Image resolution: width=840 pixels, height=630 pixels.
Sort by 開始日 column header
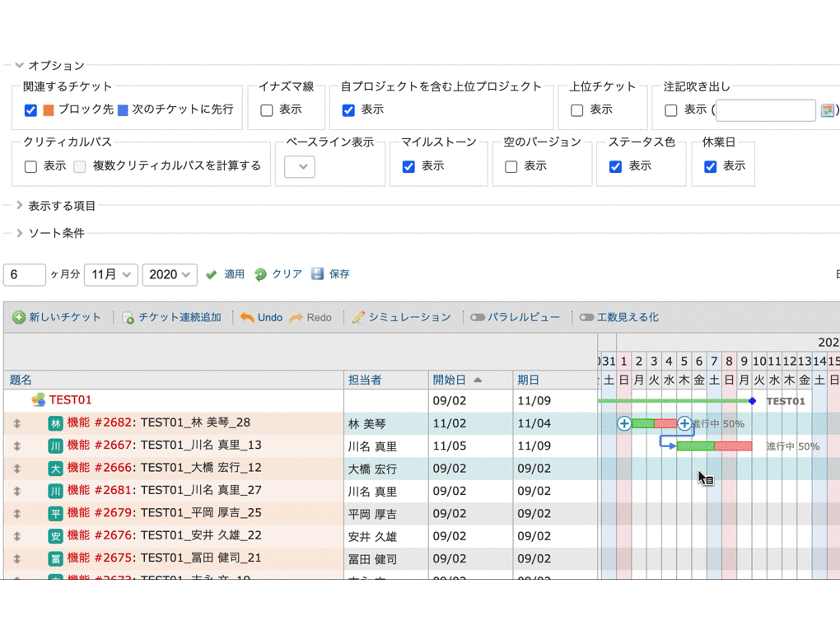tap(450, 380)
